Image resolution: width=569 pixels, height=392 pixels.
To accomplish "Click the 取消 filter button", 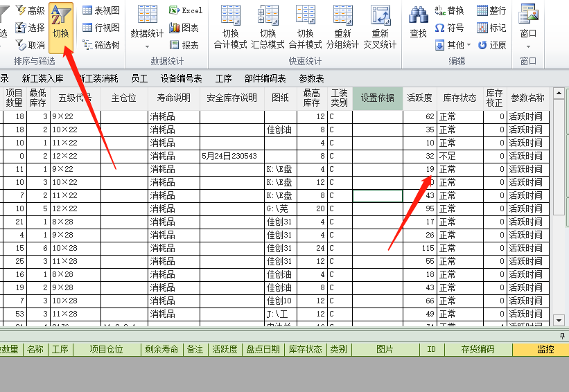I will pos(30,45).
